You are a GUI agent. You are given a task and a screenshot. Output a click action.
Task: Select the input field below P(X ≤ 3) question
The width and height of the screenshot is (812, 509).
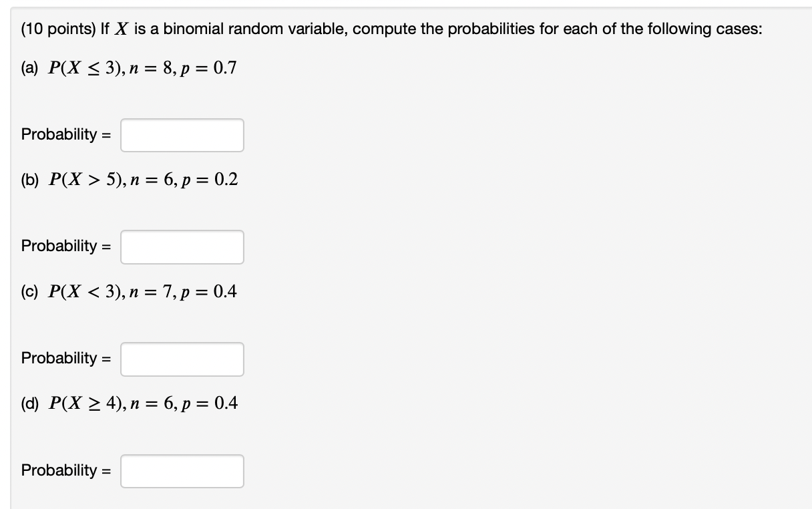click(182, 135)
